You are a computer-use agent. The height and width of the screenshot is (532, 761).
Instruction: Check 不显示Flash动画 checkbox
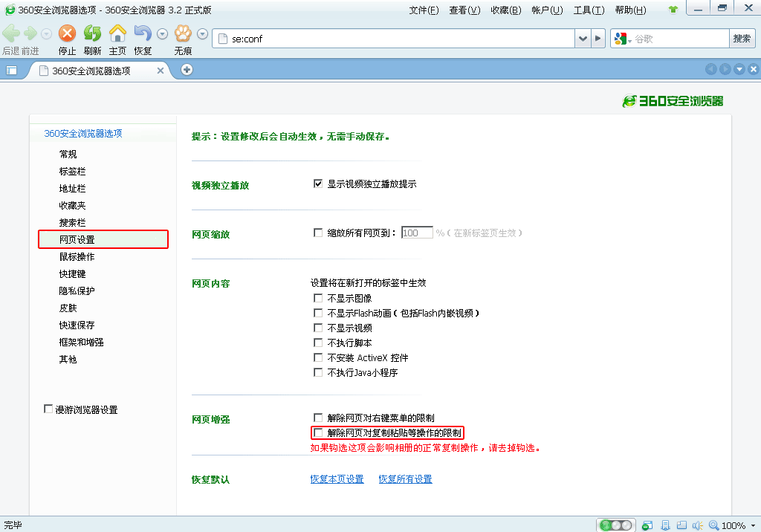coord(318,313)
